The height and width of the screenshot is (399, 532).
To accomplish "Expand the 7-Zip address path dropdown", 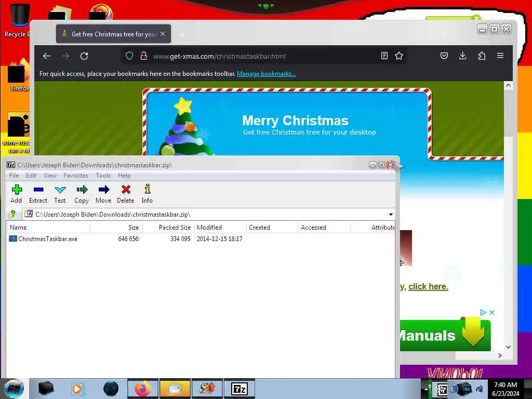I will [391, 215].
